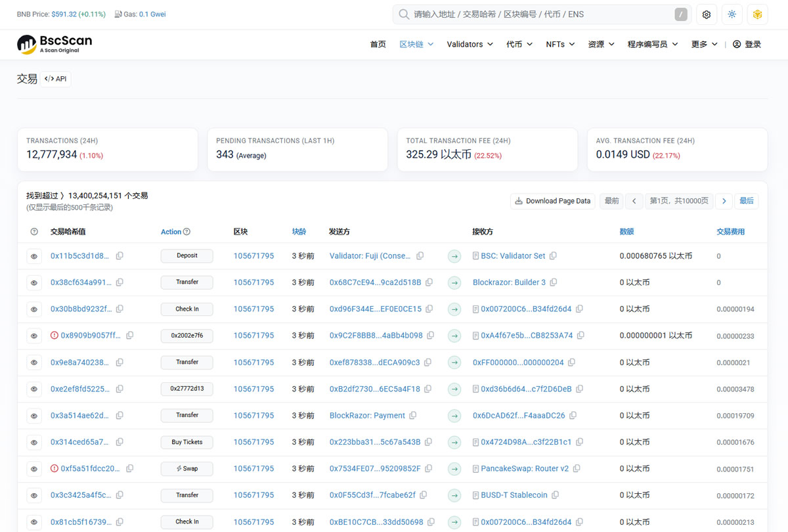
Task: Toggle 块龄 age column format
Action: pos(299,232)
